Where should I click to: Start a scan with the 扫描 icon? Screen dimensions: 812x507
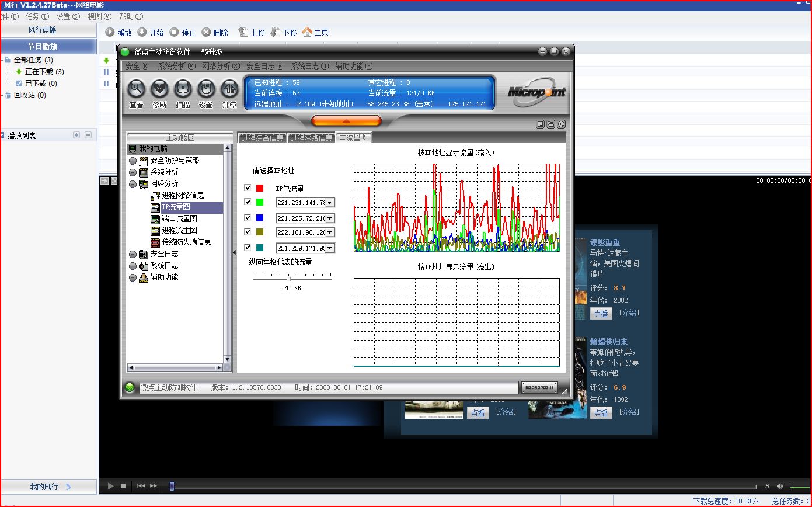pyautogui.click(x=183, y=89)
